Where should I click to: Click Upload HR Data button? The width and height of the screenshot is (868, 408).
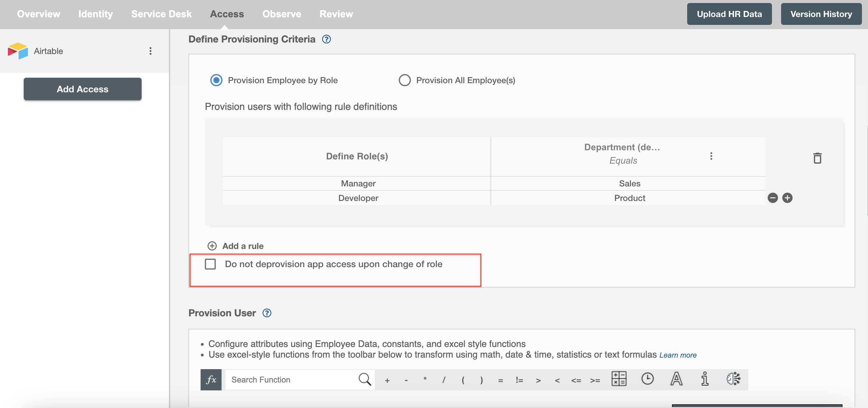point(729,14)
